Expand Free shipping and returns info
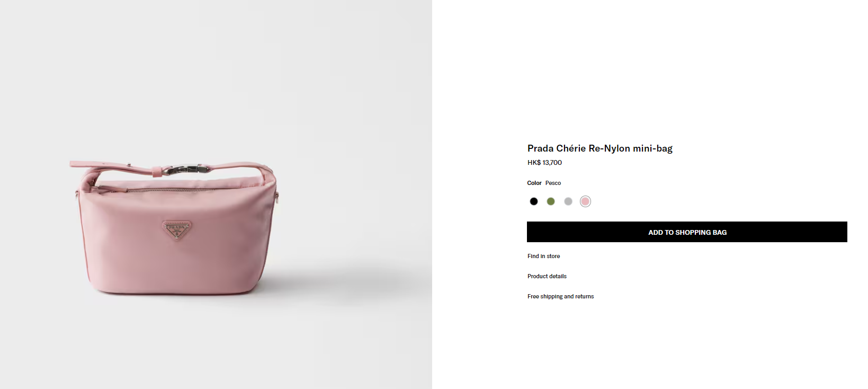This screenshot has height=389, width=868. click(x=560, y=296)
